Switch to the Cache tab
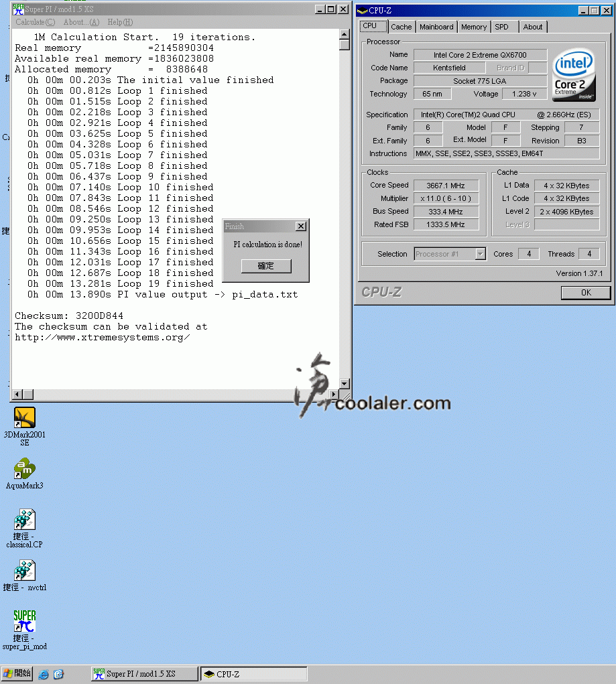This screenshot has height=684, width=616. tap(402, 27)
